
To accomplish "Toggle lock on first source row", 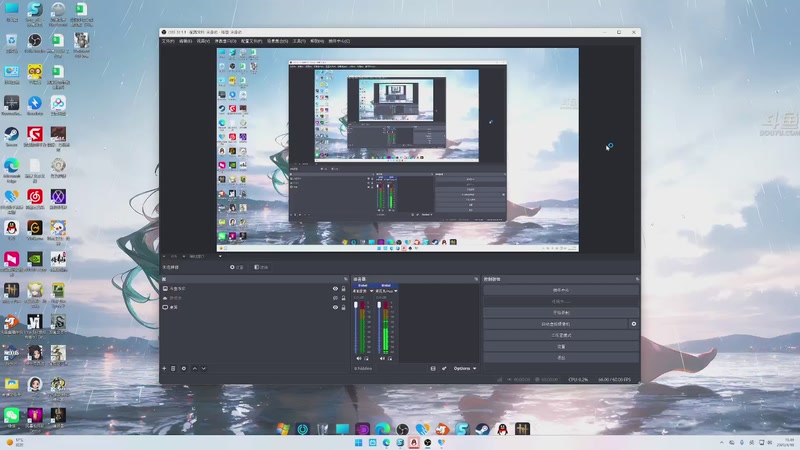I will pyautogui.click(x=343, y=288).
